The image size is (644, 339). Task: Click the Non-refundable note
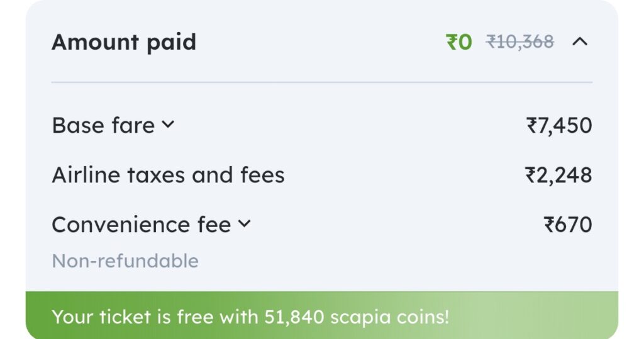[125, 260]
